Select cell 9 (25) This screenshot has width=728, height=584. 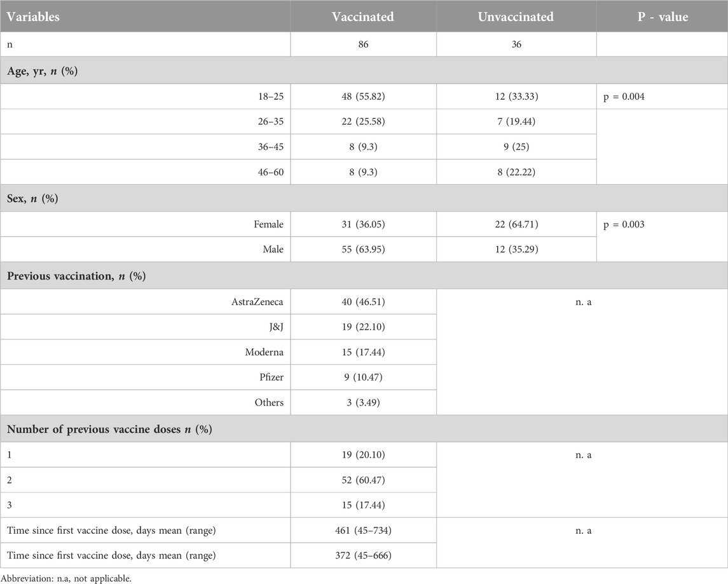click(x=516, y=147)
